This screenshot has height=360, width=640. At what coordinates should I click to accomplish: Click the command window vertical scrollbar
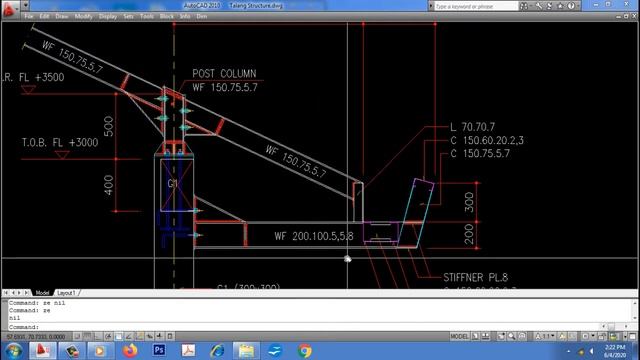(x=635, y=310)
